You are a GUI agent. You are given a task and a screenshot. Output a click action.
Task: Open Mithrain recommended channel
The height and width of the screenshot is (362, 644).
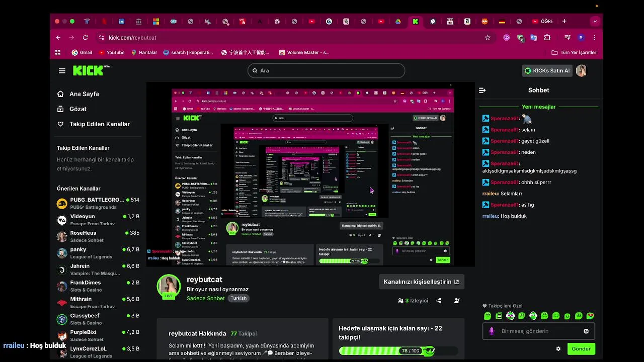pos(98,303)
